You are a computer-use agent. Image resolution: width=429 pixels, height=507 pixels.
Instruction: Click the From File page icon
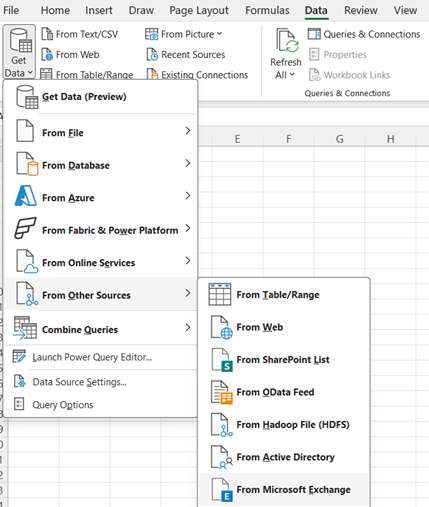tap(25, 131)
